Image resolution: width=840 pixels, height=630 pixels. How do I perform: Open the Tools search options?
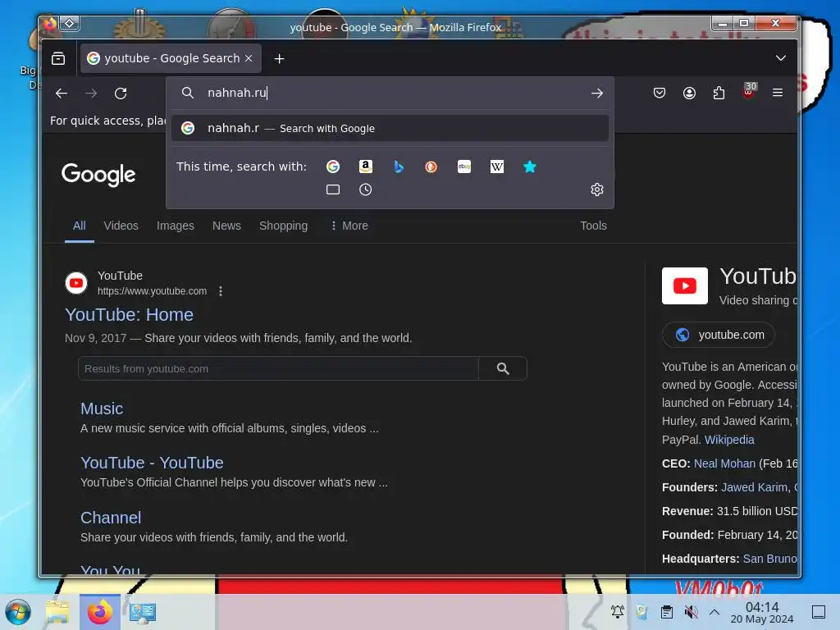coord(593,226)
